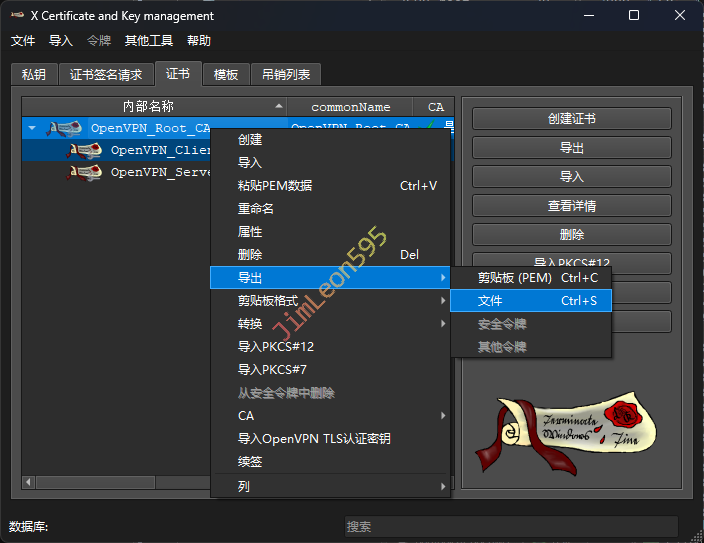Click the 查看详情 button
Image resolution: width=704 pixels, height=543 pixels.
(571, 206)
